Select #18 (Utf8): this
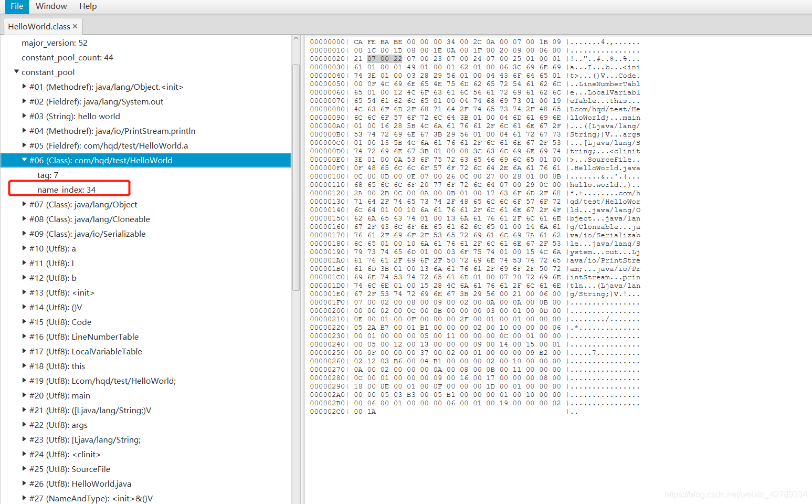This screenshot has width=812, height=504. click(57, 366)
